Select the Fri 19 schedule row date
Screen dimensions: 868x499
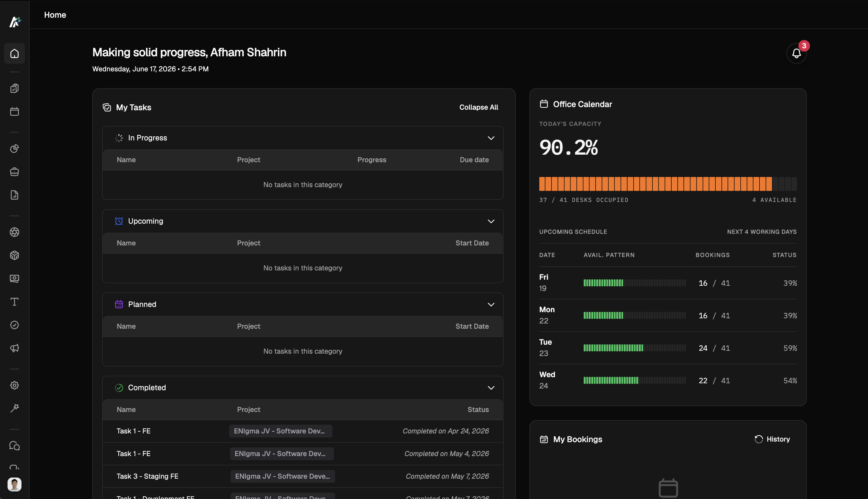tap(544, 282)
